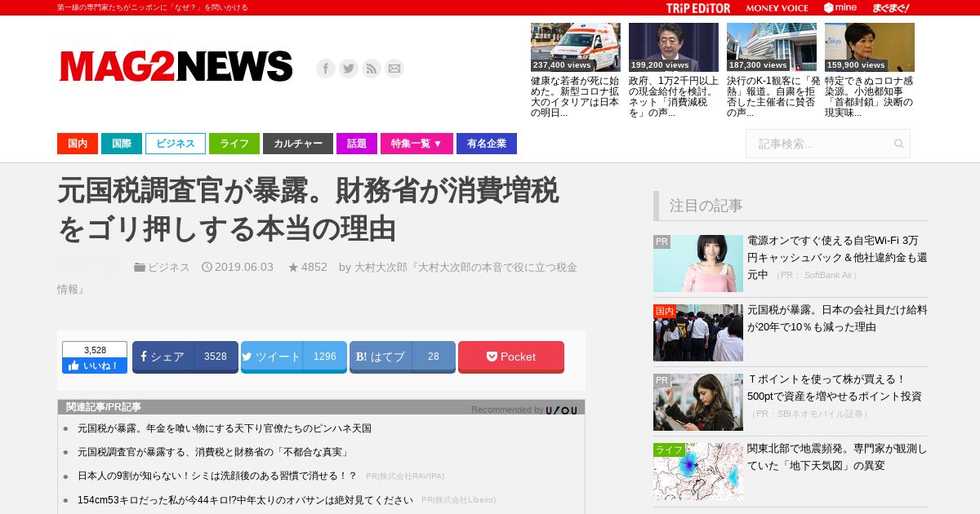Select the 有名企業 menu tab

[x=487, y=144]
